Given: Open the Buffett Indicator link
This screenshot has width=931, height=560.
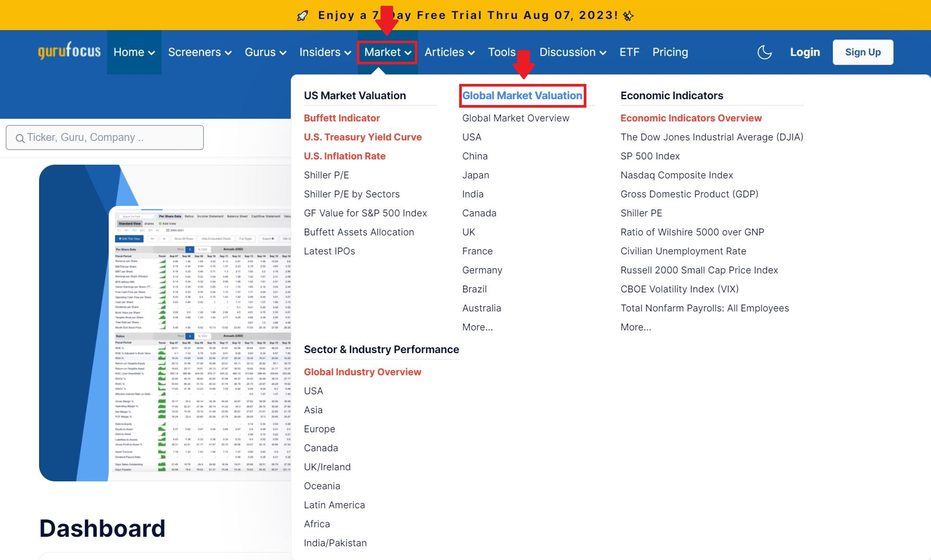Looking at the screenshot, I should point(342,118).
